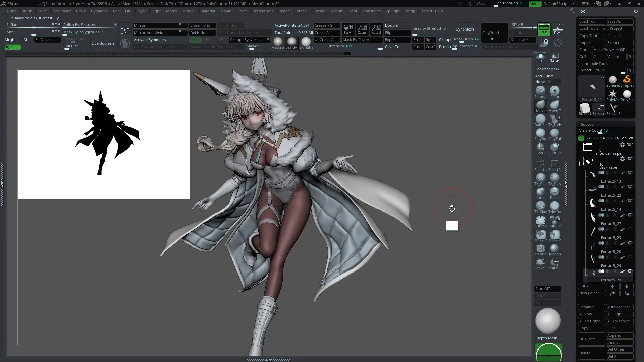Open the Brush menu
Image resolution: width=644 pixels, height=362 pixels.
pyautogui.click(x=27, y=11)
